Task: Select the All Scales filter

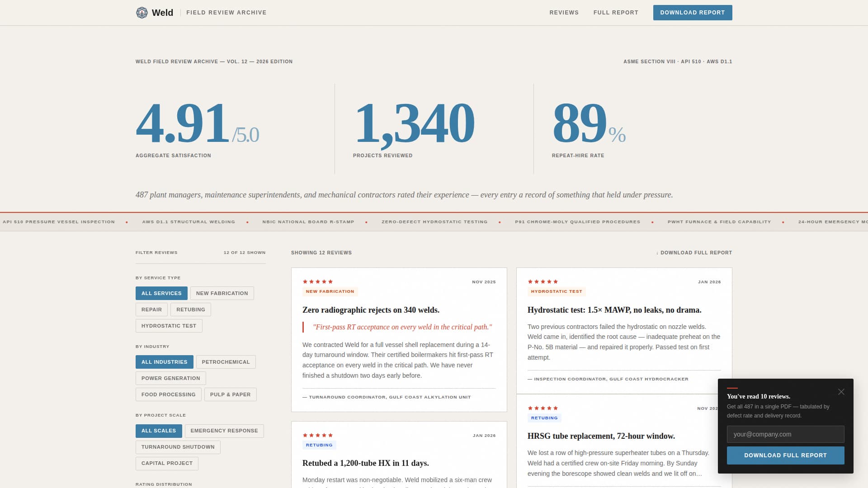Action: pos(159,431)
